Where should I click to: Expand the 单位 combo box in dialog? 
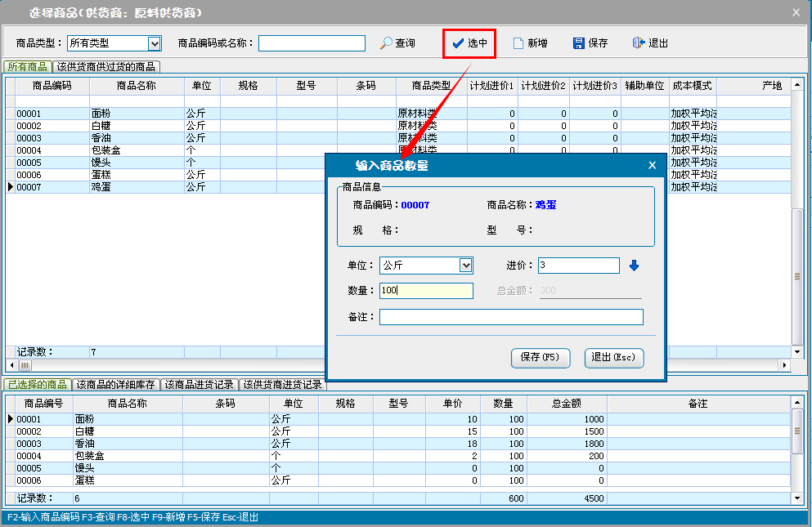coord(466,266)
